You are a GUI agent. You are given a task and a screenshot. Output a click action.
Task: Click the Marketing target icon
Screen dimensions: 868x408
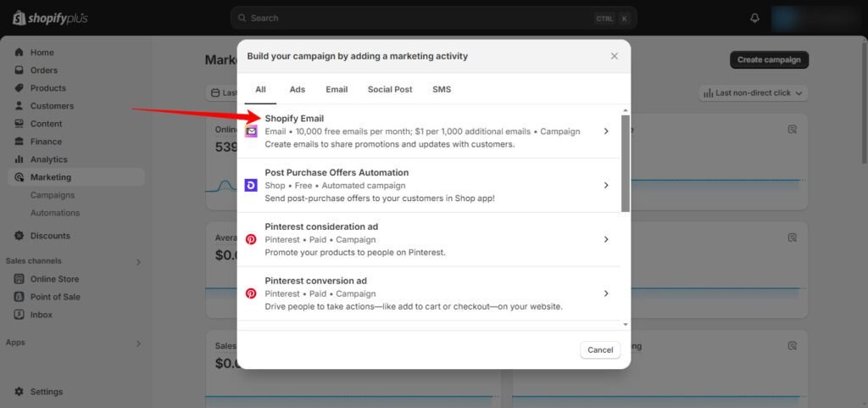point(19,177)
